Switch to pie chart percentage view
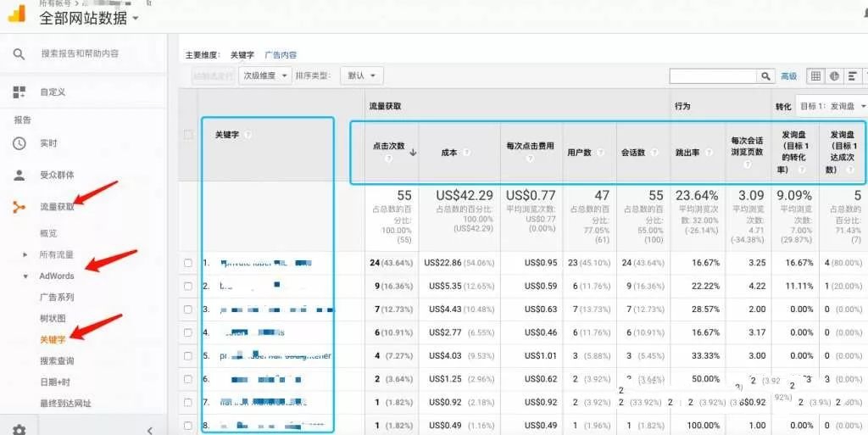Viewport: 868px width, 435px height. point(834,76)
